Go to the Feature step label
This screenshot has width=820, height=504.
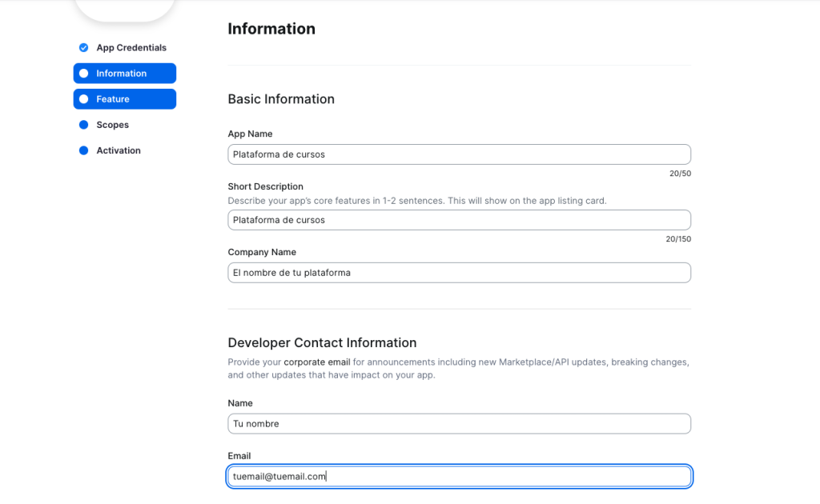coord(113,99)
